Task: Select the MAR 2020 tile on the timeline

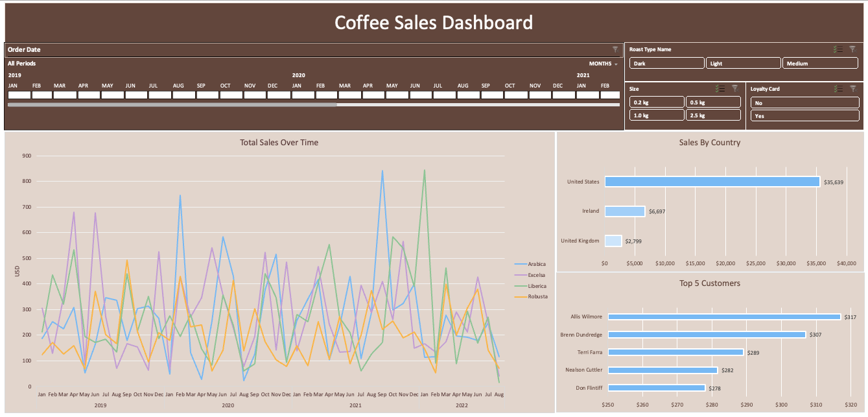Action: tap(345, 94)
